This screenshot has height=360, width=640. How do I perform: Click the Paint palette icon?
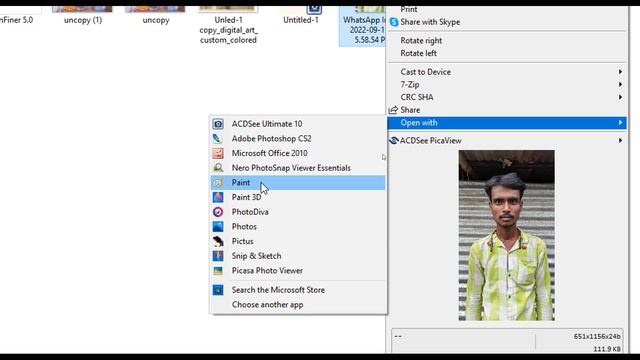point(218,182)
